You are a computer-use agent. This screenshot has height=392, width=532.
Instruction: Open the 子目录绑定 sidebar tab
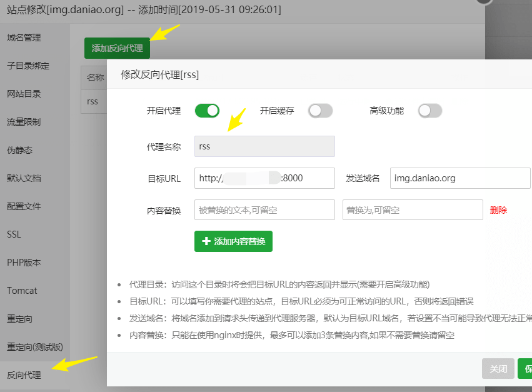click(x=28, y=66)
